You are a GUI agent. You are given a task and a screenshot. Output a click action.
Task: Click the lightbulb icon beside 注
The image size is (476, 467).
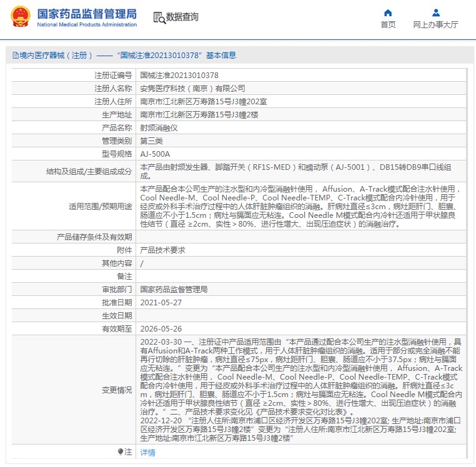point(120,452)
